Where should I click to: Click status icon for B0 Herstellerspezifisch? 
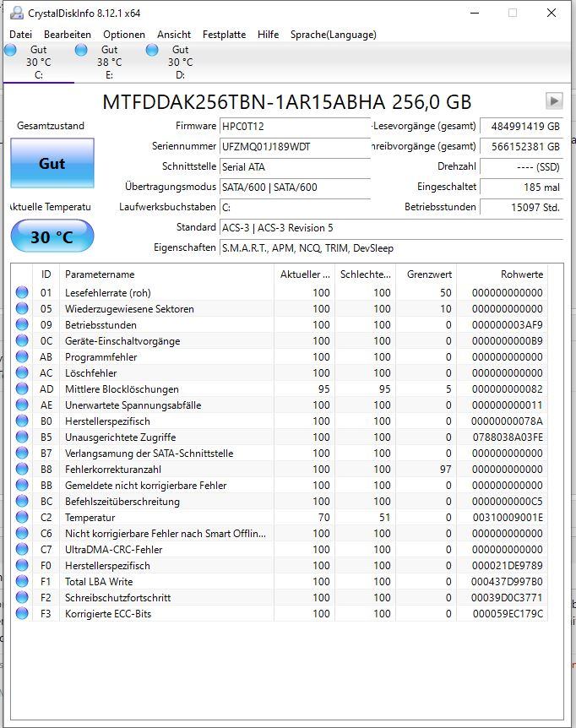click(22, 421)
